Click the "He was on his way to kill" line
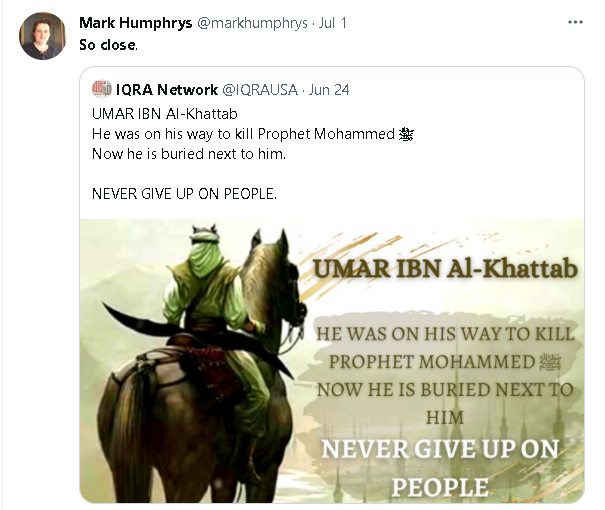605x510 pixels. point(174,134)
